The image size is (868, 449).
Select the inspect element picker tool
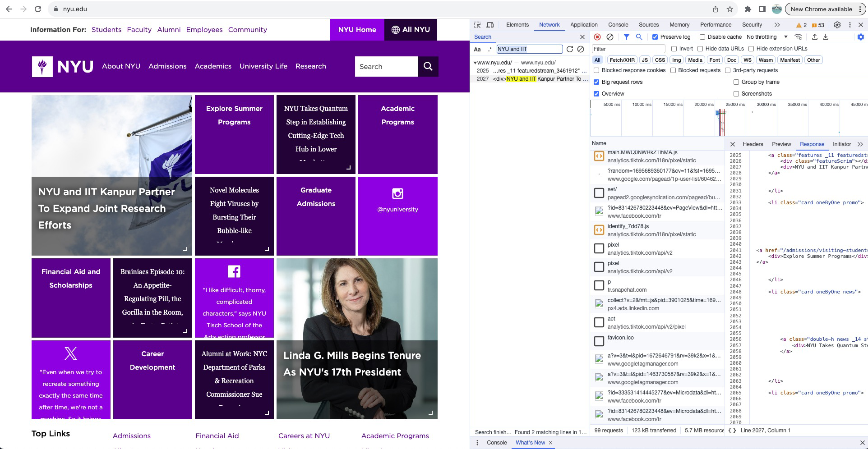[477, 25]
